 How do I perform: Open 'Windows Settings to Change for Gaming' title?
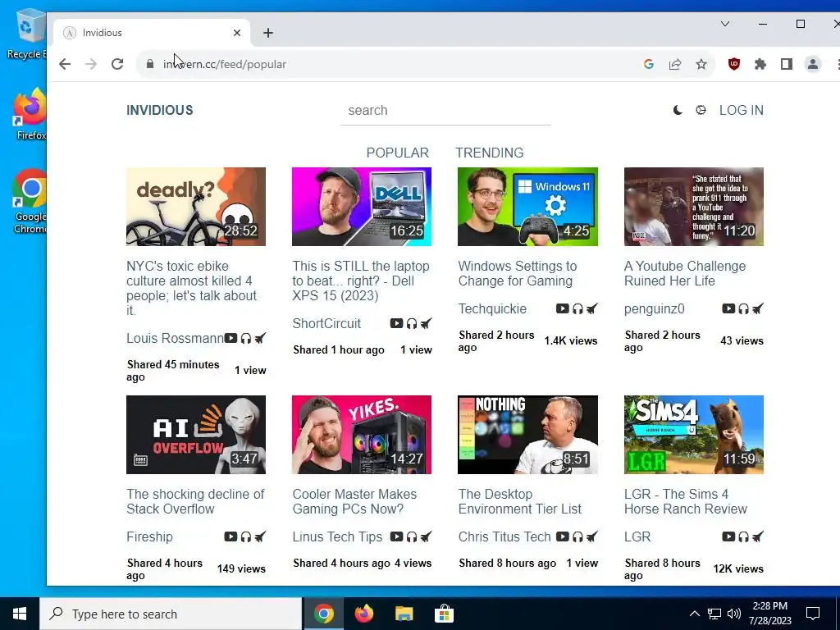pyautogui.click(x=518, y=273)
